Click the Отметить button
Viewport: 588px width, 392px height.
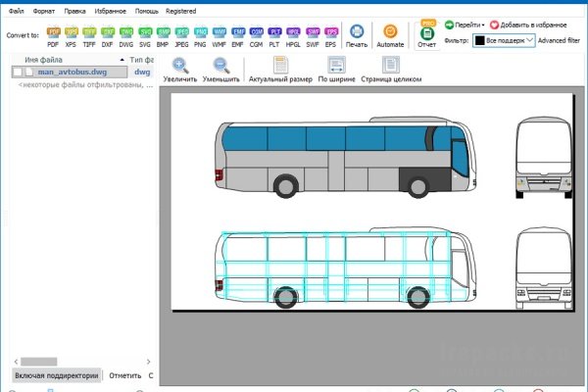point(124,375)
